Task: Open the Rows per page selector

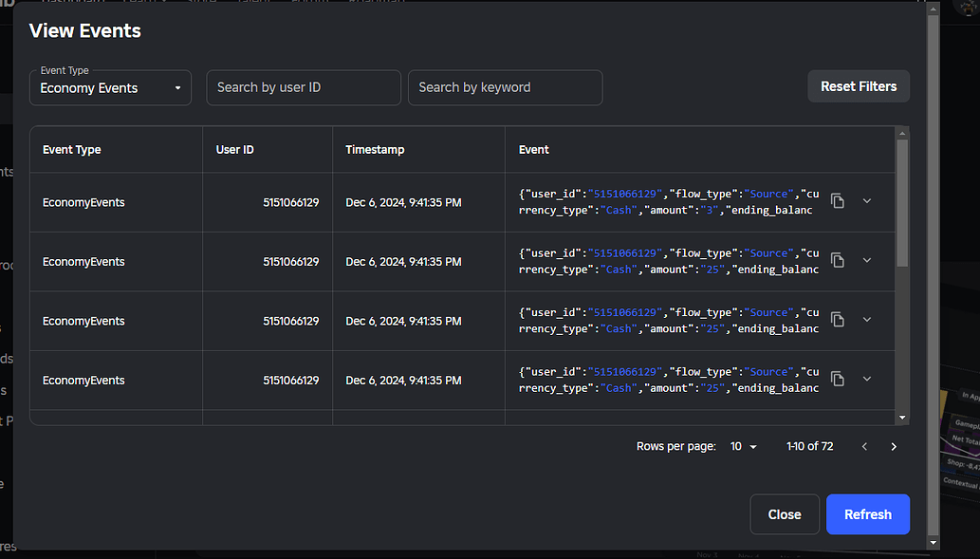Action: point(744,446)
